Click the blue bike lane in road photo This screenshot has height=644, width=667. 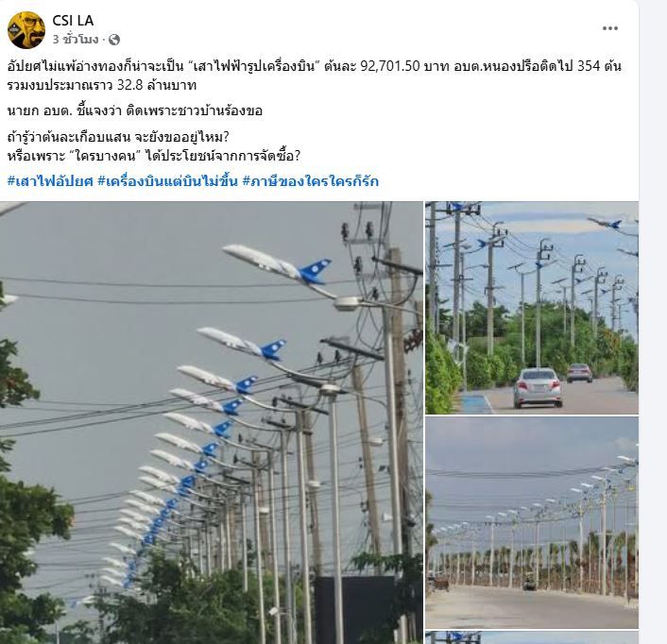tap(474, 404)
